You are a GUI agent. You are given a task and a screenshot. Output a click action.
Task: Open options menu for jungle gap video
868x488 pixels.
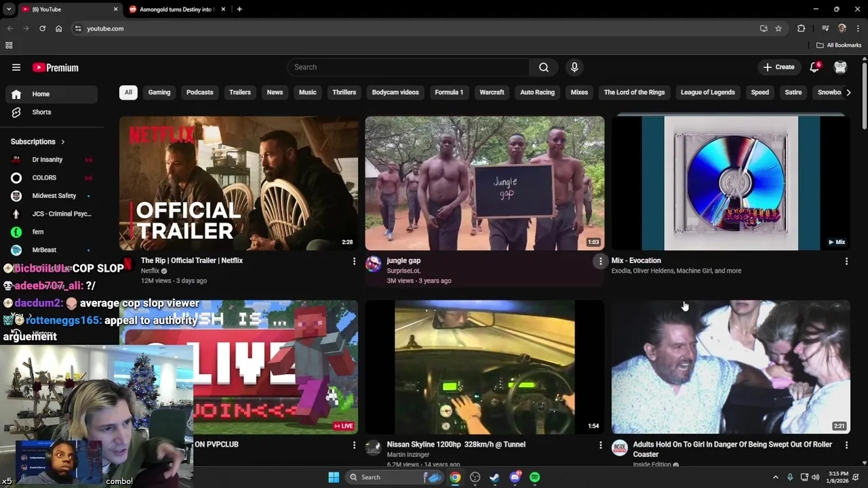tap(600, 261)
